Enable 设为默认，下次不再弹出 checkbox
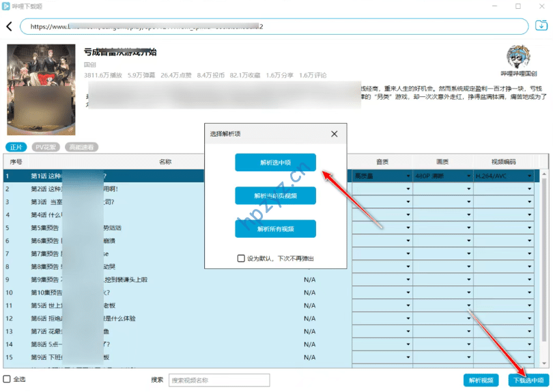Viewport: 553px width, 392px height. [x=241, y=258]
